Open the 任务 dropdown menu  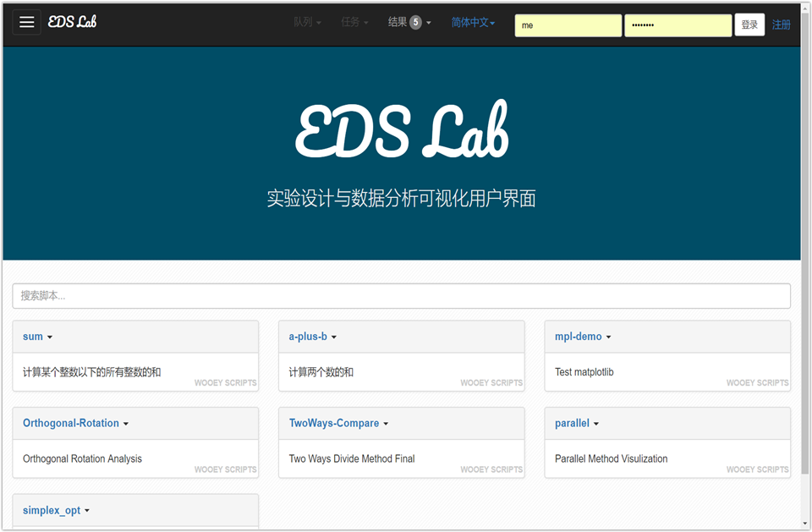(354, 22)
